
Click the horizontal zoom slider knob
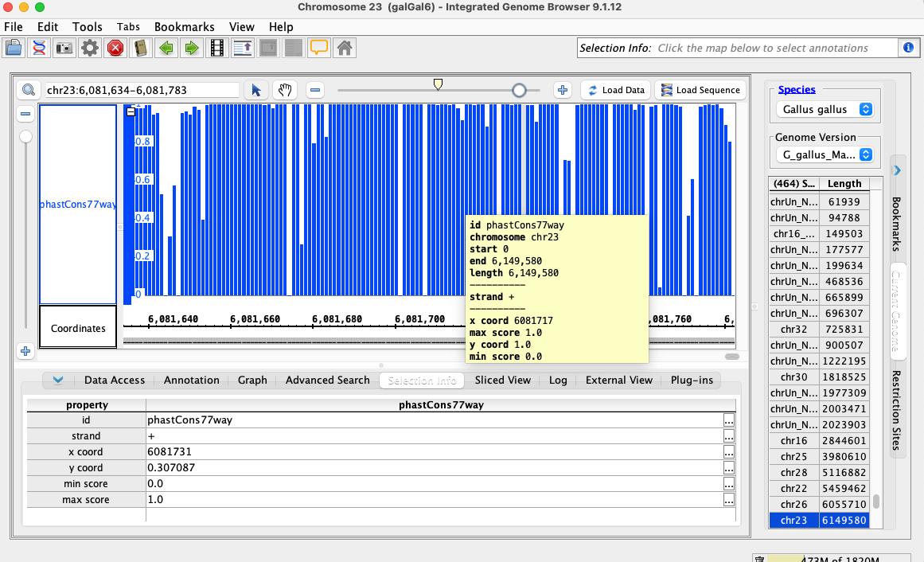519,90
